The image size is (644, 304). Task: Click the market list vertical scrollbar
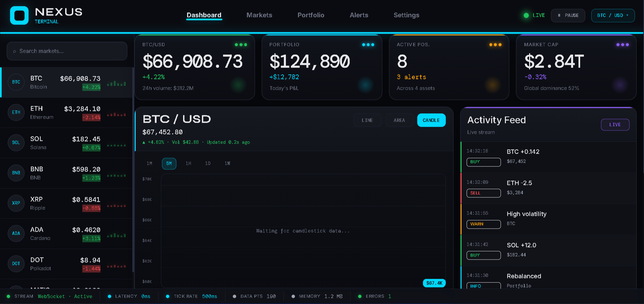click(133, 170)
